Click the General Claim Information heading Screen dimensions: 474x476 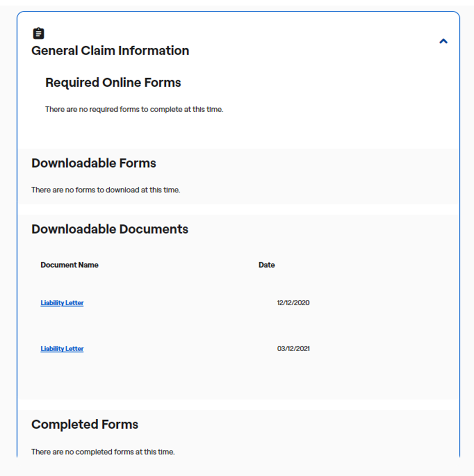[110, 51]
